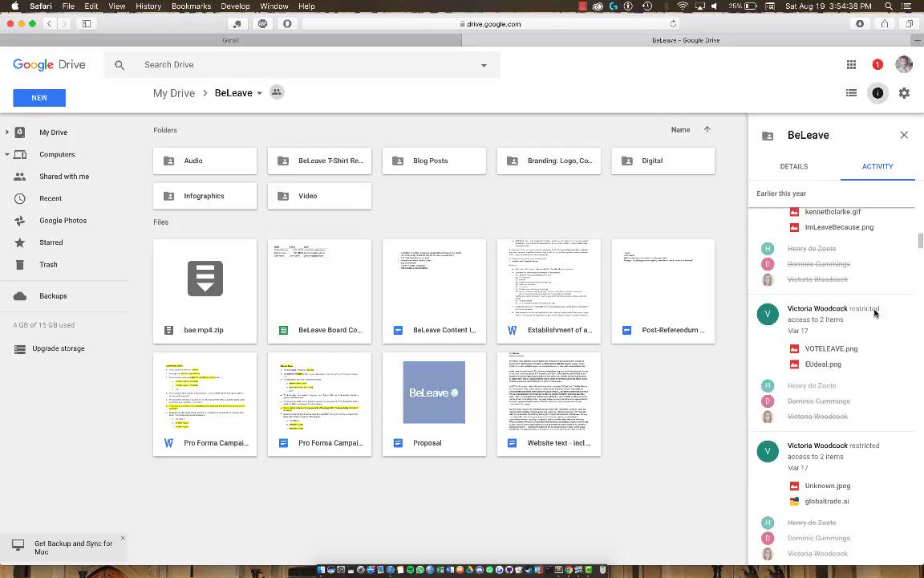Screen dimensions: 924x578
Task: Switch to the Gmail browser tab
Action: pos(230,40)
